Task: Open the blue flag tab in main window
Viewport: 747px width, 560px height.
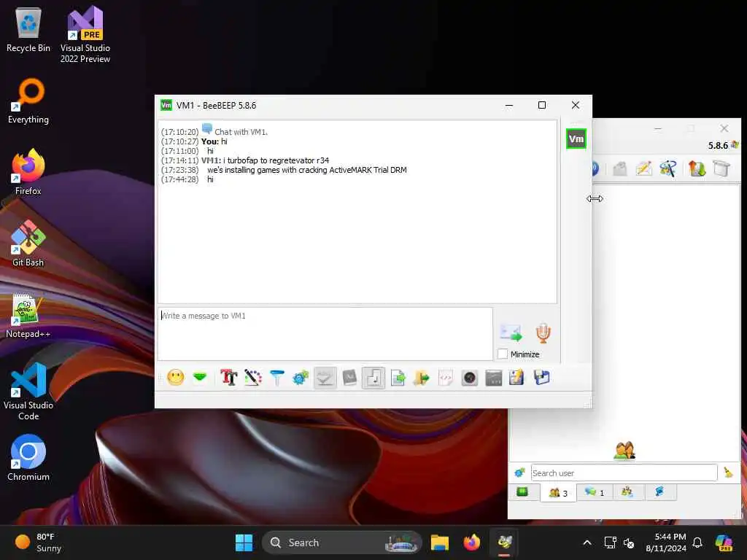Action: 659,491
